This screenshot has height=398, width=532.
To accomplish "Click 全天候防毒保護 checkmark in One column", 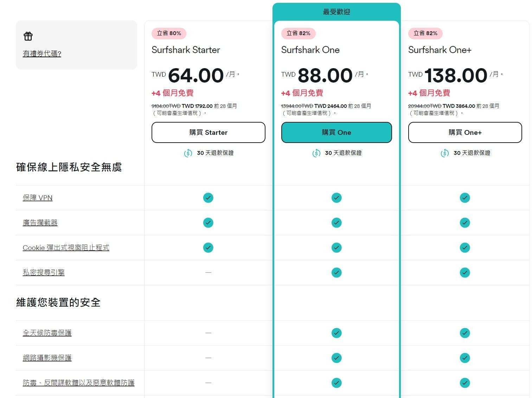I will [x=336, y=333].
